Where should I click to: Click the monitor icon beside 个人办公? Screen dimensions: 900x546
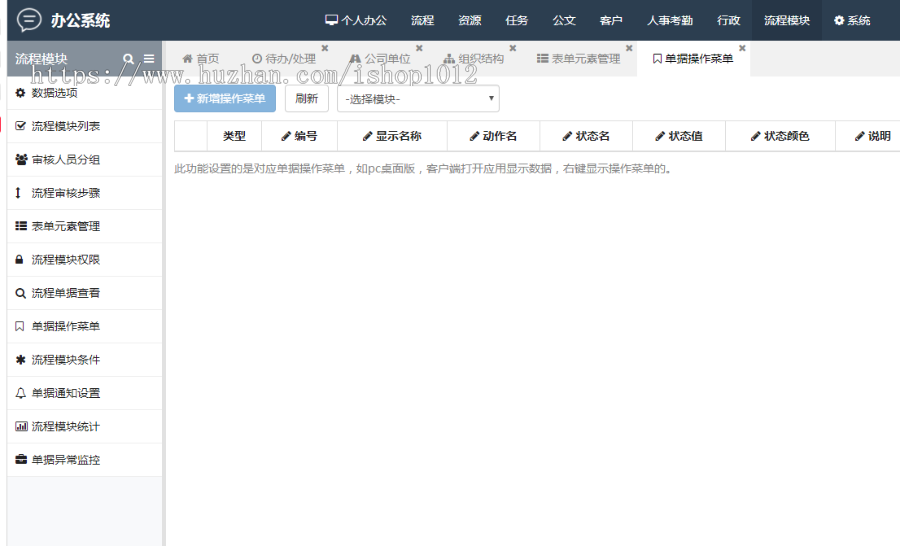point(331,20)
